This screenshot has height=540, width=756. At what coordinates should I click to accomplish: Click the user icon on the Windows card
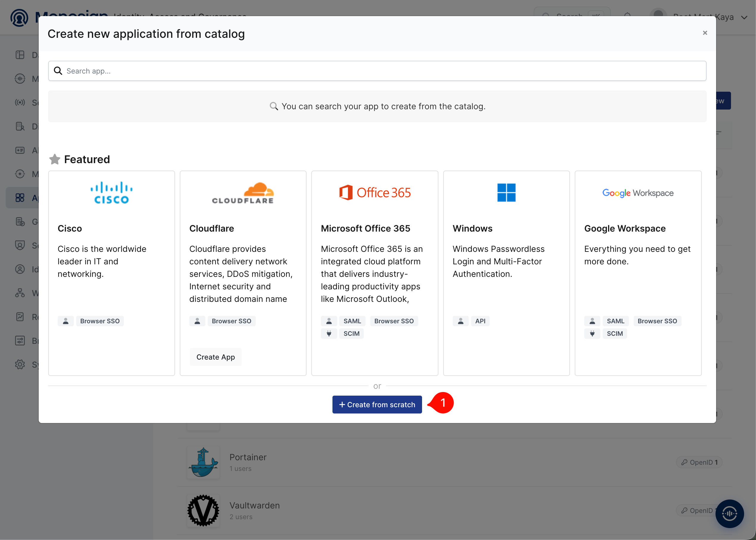[x=461, y=321]
